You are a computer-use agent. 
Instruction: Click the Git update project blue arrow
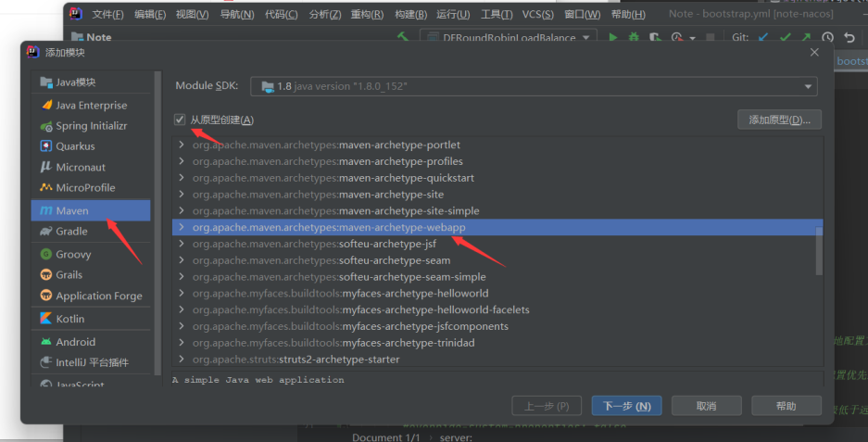tap(763, 37)
